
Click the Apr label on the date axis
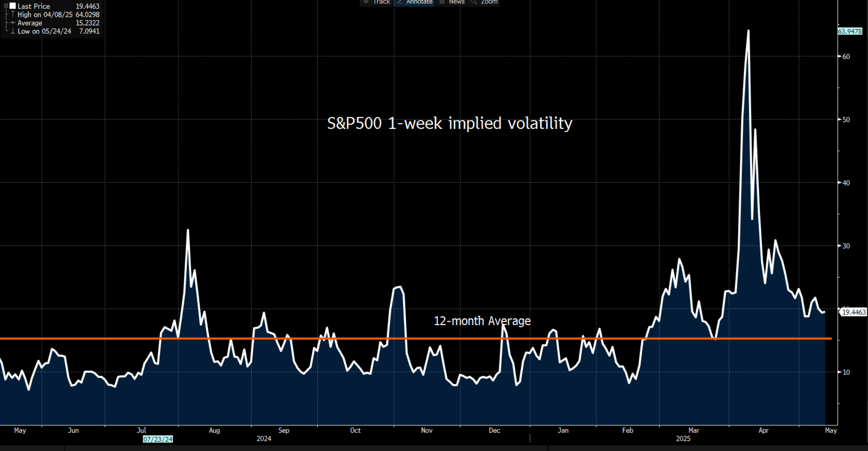pos(763,430)
